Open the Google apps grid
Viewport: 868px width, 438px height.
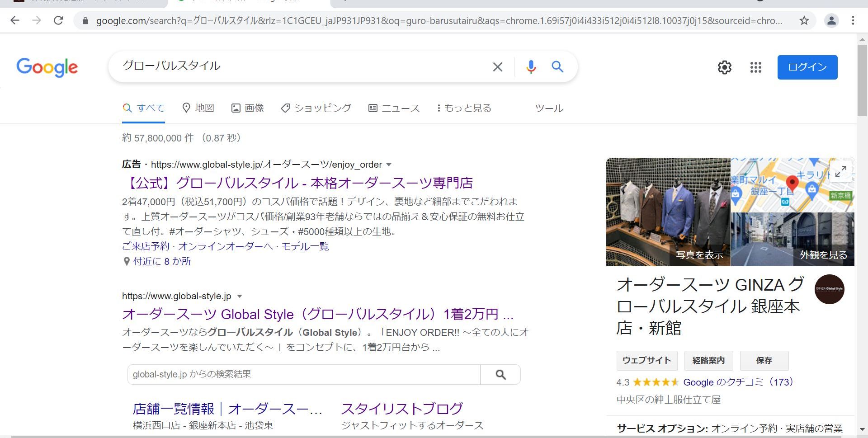coord(755,67)
